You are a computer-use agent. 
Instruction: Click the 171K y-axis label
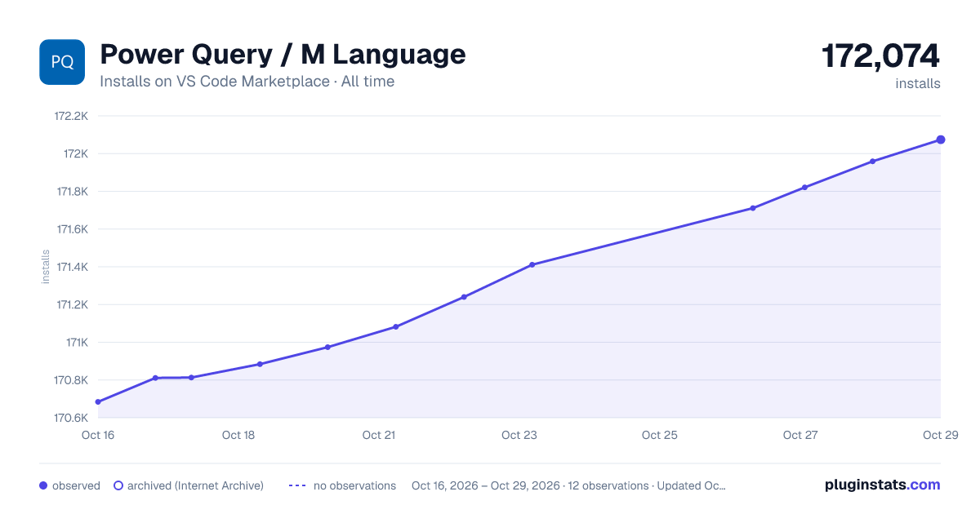pyautogui.click(x=77, y=343)
